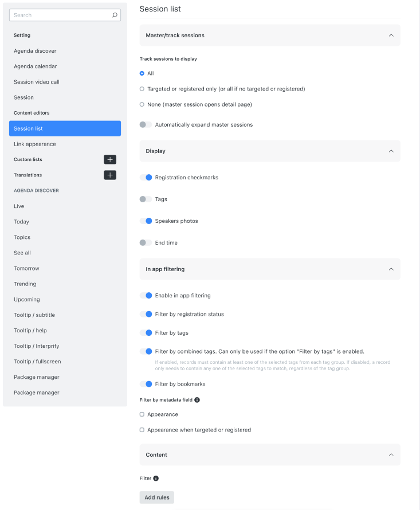Open info icon next to Filter by metadata field

197,400
